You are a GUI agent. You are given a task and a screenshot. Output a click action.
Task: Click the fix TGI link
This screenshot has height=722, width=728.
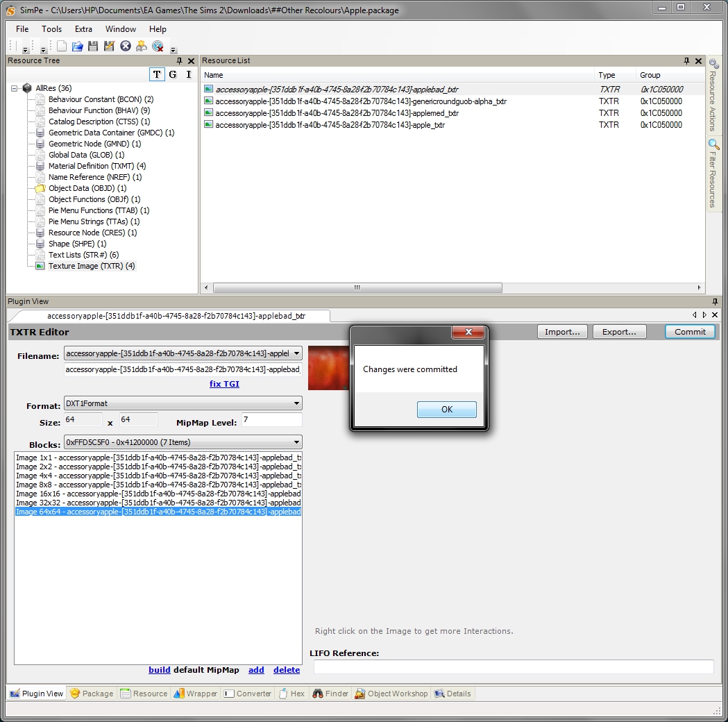pos(224,384)
